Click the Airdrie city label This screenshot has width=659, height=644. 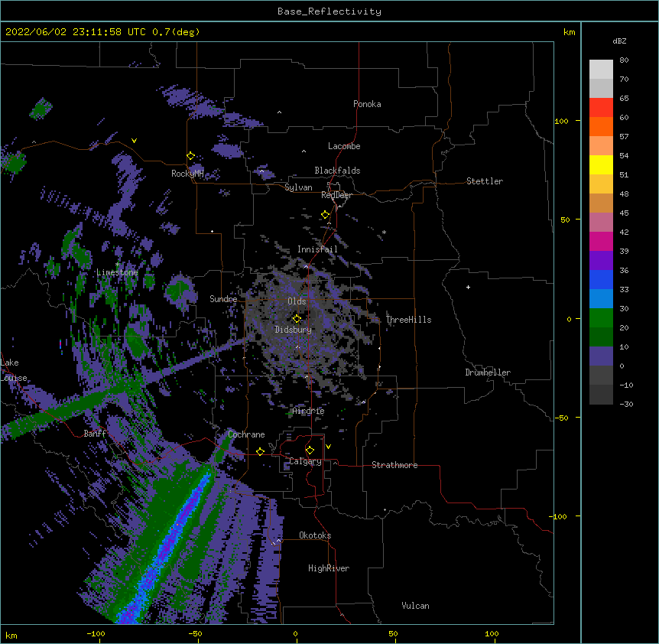point(308,411)
